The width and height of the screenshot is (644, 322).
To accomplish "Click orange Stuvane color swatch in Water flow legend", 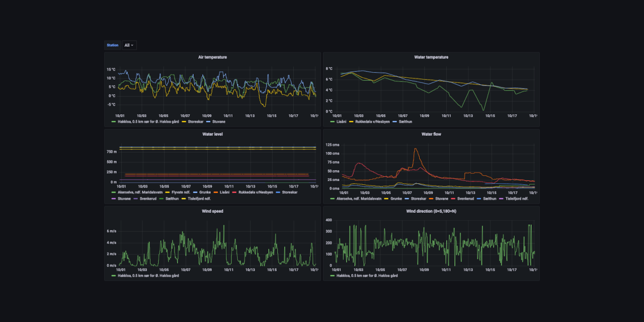I will [x=432, y=199].
